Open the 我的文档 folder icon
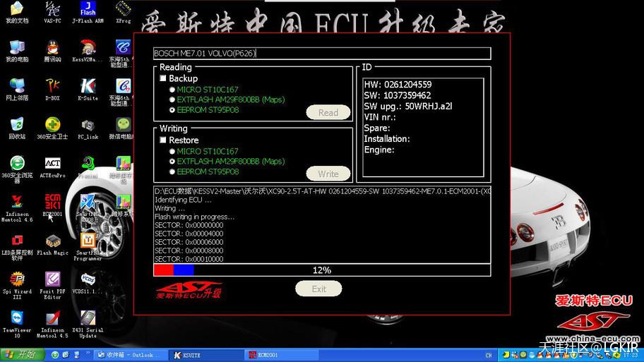The image size is (644, 362). point(17,12)
